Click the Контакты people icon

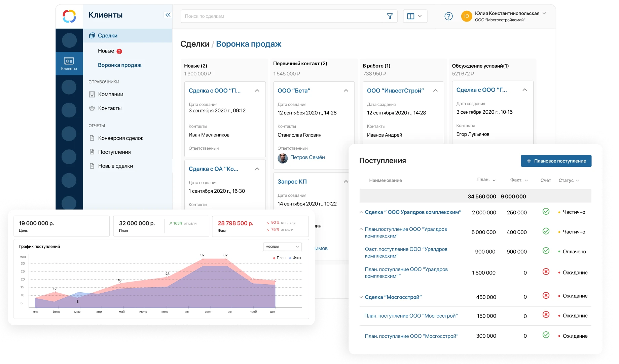(92, 108)
